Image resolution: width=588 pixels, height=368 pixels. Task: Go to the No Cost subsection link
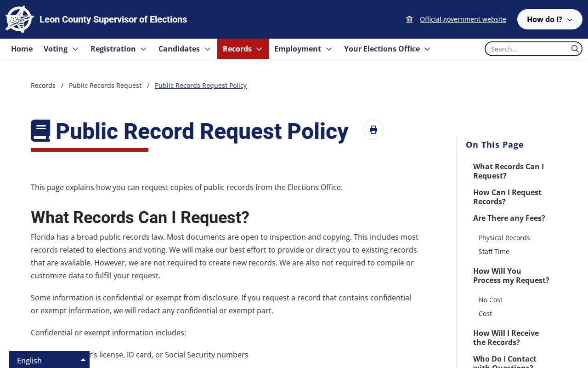tap(491, 300)
